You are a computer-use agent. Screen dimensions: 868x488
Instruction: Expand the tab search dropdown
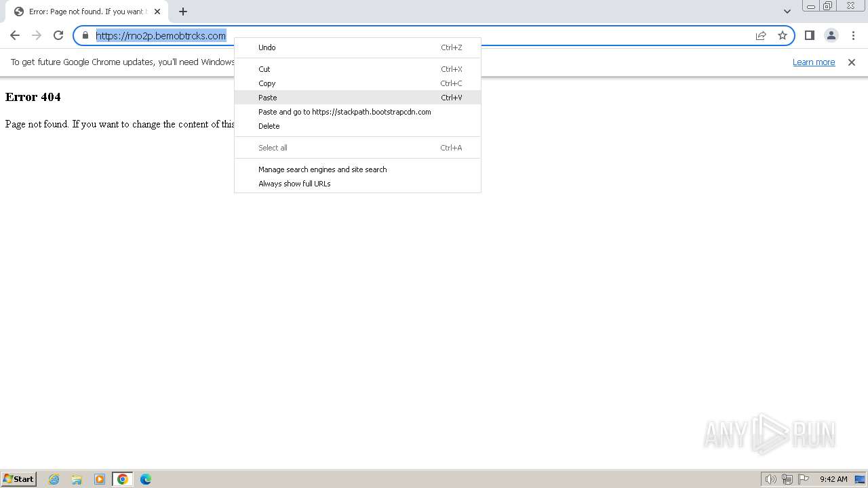[x=787, y=12]
